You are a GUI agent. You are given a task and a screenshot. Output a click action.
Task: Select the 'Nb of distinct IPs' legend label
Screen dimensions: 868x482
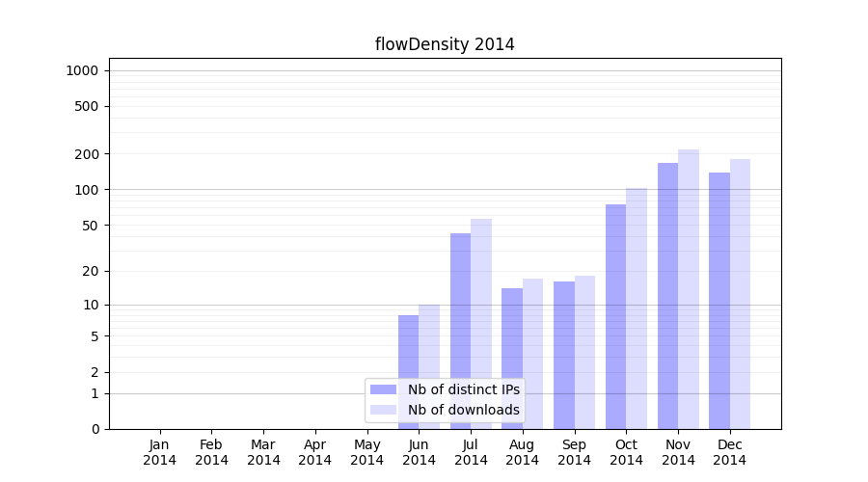(x=463, y=389)
